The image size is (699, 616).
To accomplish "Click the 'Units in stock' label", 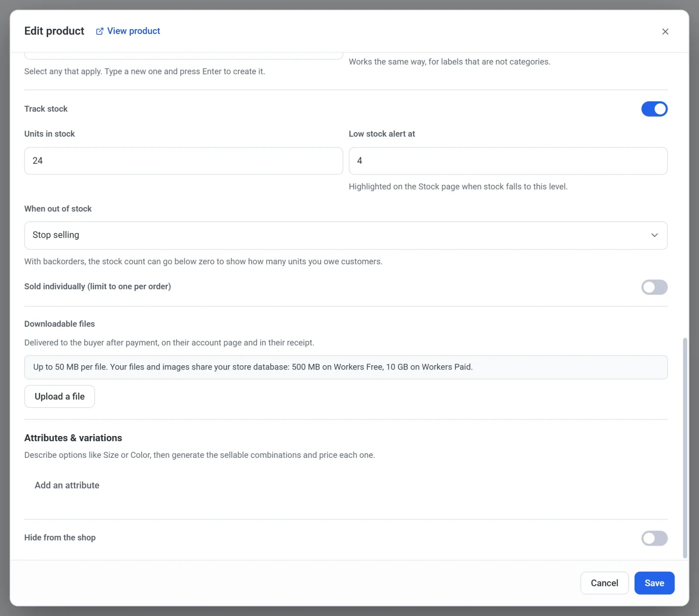I will tap(49, 134).
